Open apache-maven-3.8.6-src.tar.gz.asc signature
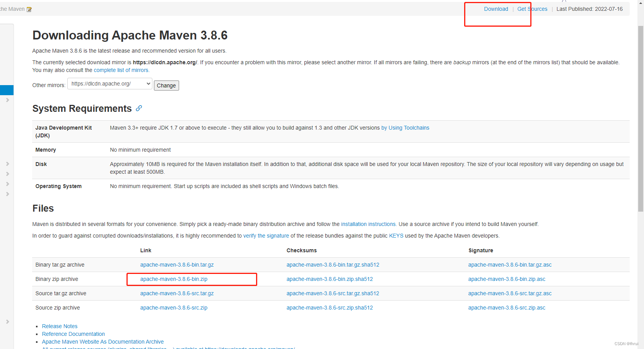Screen dimensions: 644x349 (x=510, y=293)
